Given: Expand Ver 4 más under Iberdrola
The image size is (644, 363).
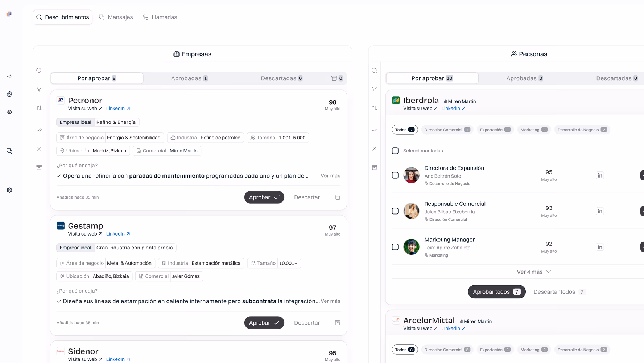Looking at the screenshot, I should (x=534, y=272).
